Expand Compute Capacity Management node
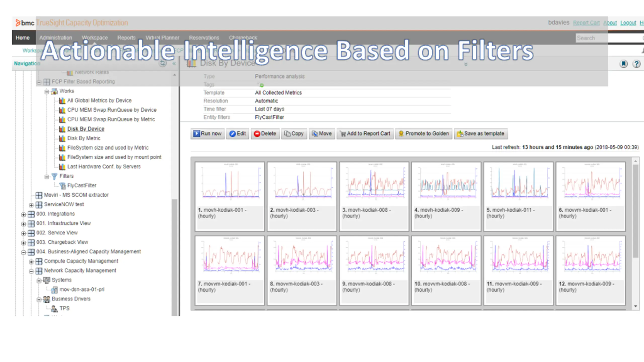 [31, 262]
